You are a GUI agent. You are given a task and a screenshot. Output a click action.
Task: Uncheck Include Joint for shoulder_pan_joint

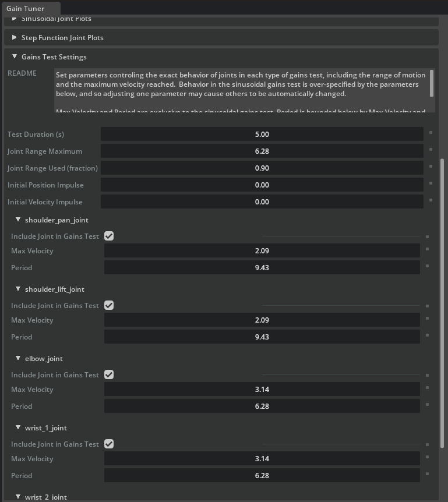point(109,236)
